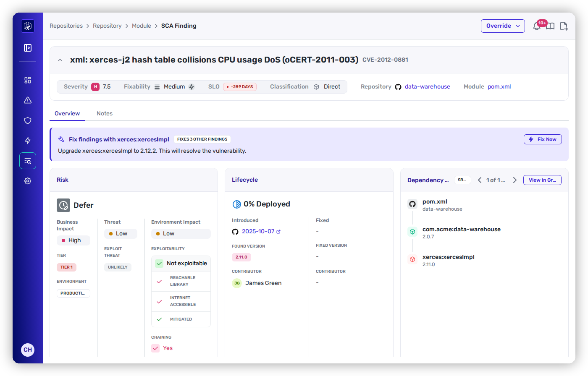Click the app logo icon in sidebar
This screenshot has height=376, width=588.
pyautogui.click(x=28, y=26)
